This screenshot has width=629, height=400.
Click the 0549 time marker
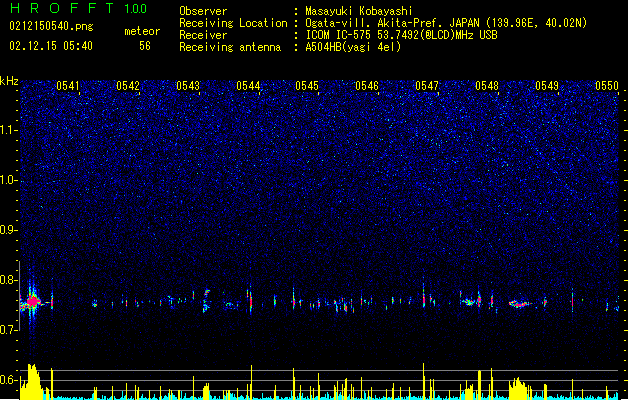(547, 86)
